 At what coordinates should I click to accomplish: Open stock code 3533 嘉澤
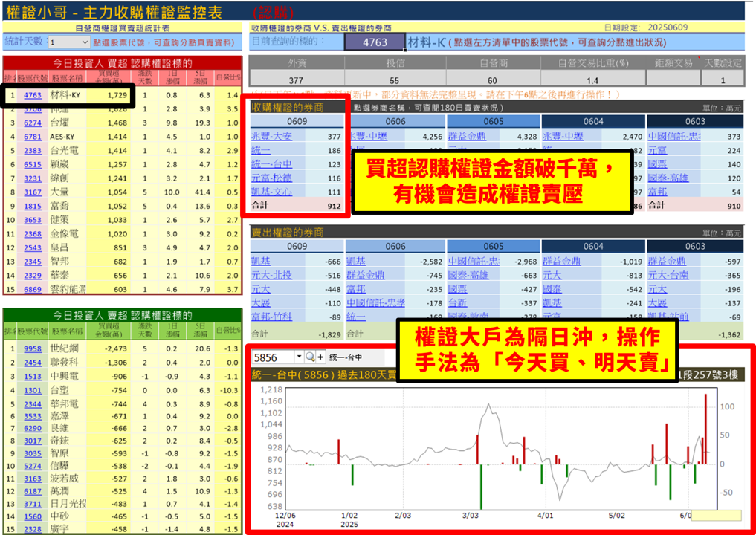[x=33, y=416]
